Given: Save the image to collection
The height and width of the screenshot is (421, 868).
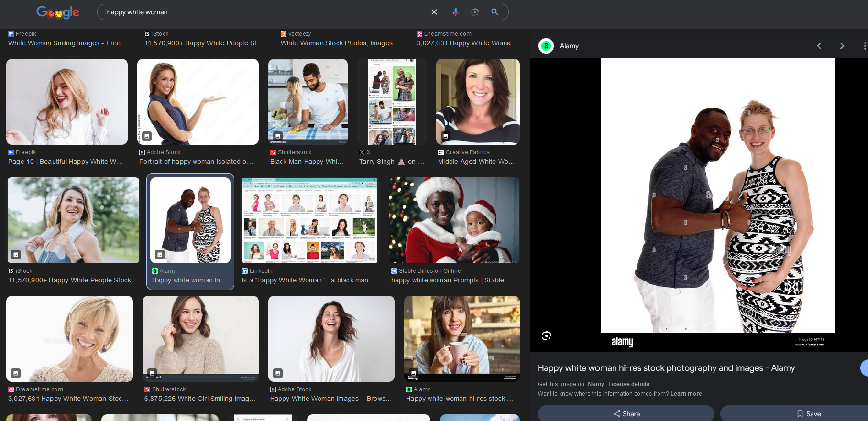Looking at the screenshot, I should coord(808,413).
